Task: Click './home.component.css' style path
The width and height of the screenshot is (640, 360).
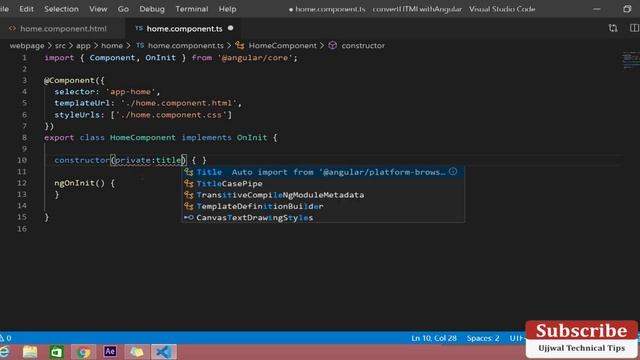Action: (x=171, y=115)
